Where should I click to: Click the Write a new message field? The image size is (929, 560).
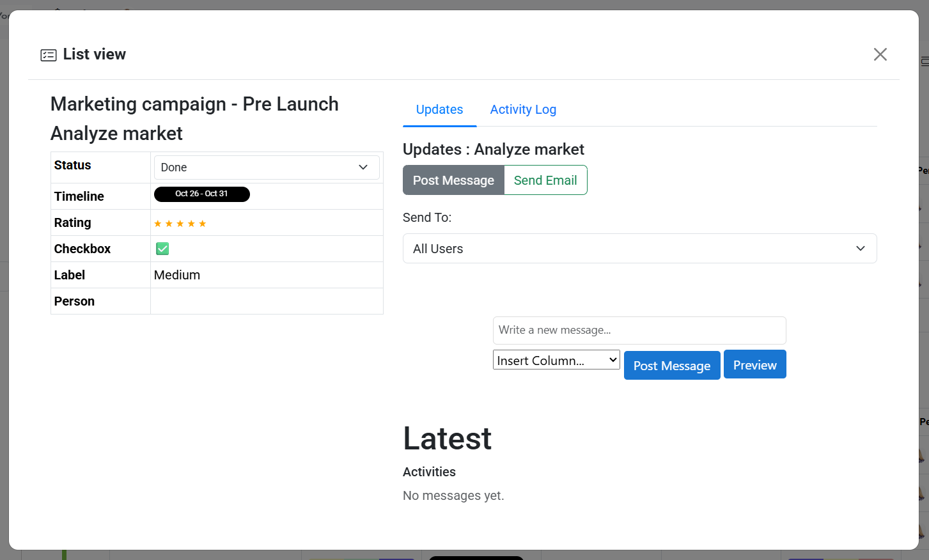(639, 331)
